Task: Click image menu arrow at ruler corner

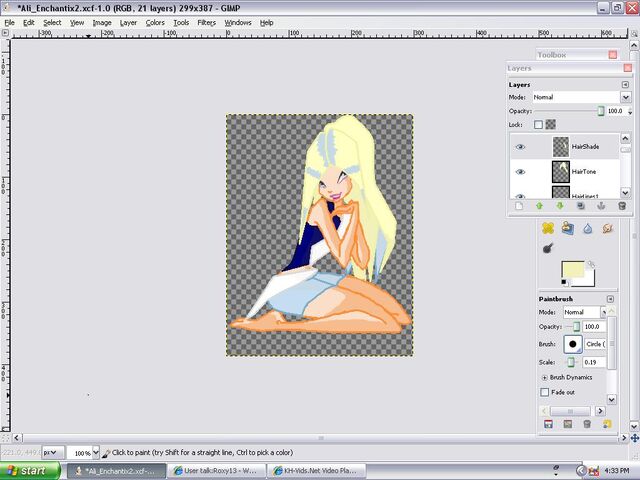Action: coord(5,33)
